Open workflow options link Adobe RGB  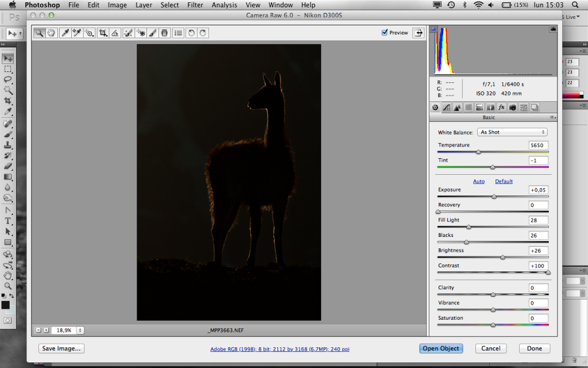tap(280, 349)
